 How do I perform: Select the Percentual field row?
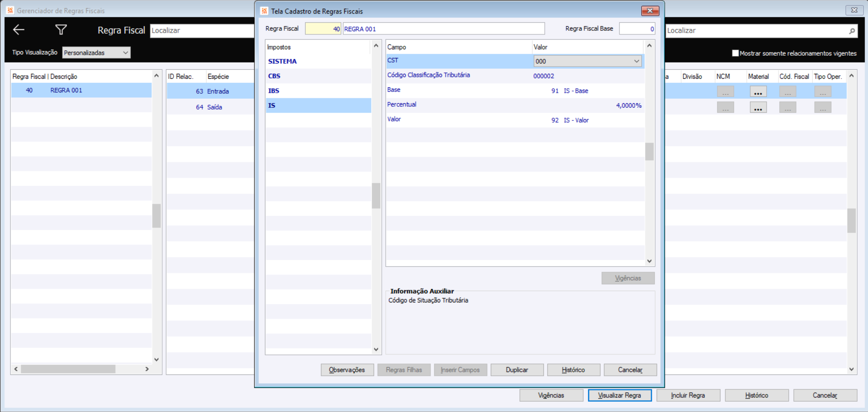click(x=515, y=105)
